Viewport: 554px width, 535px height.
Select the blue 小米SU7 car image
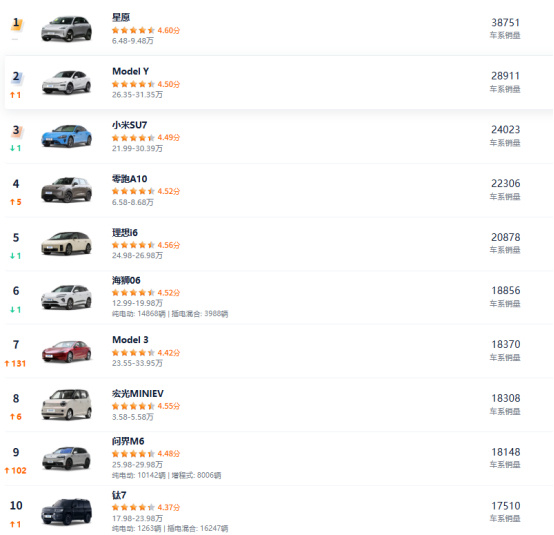coord(66,136)
